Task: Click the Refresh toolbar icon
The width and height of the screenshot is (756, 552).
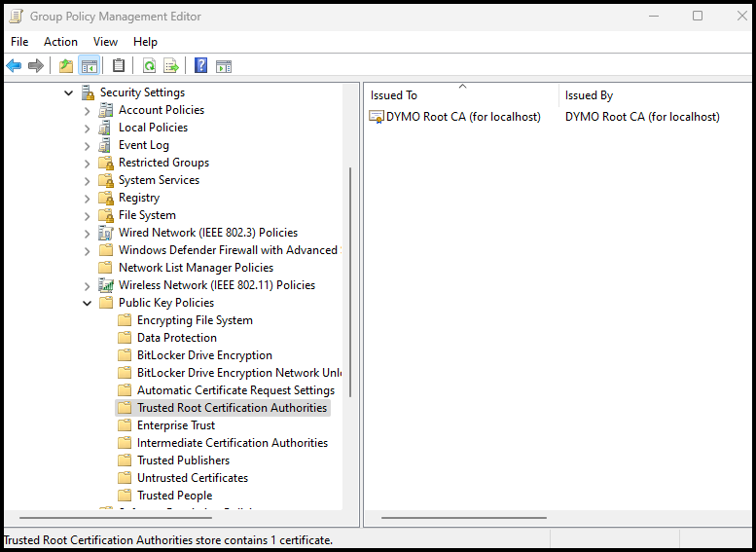Action: (x=150, y=65)
